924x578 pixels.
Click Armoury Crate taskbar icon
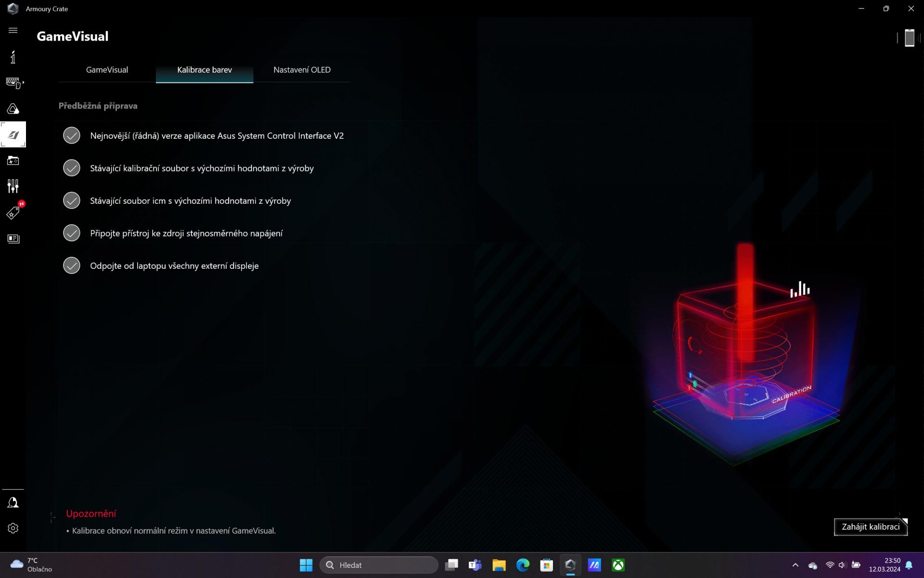pos(570,565)
